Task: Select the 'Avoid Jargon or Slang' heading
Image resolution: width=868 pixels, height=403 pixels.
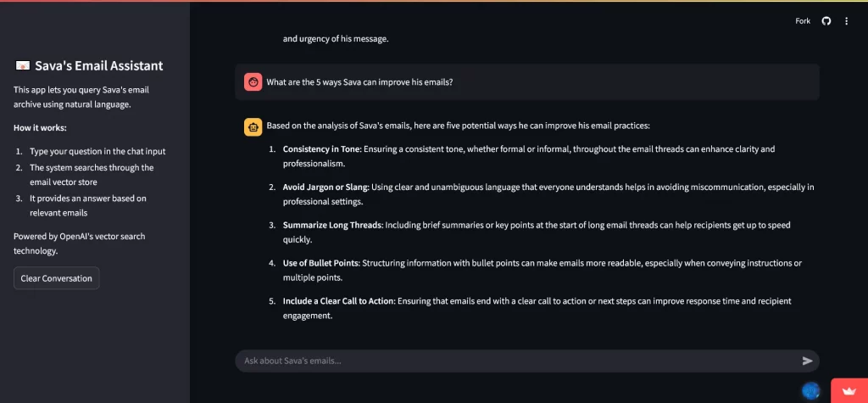Action: (x=325, y=188)
